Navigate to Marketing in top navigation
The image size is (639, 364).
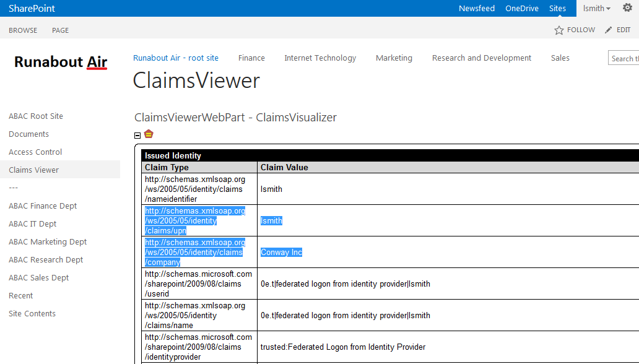[394, 58]
